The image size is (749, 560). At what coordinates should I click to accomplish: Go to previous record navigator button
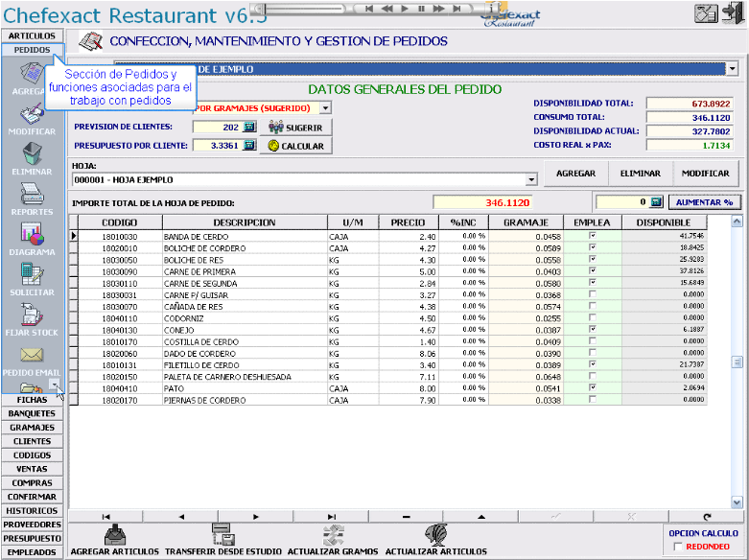(x=181, y=517)
